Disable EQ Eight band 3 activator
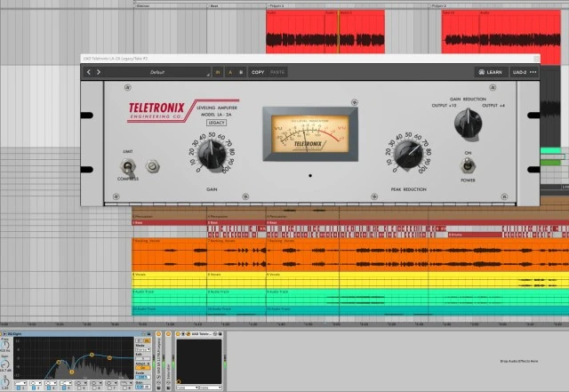 [x=49, y=388]
